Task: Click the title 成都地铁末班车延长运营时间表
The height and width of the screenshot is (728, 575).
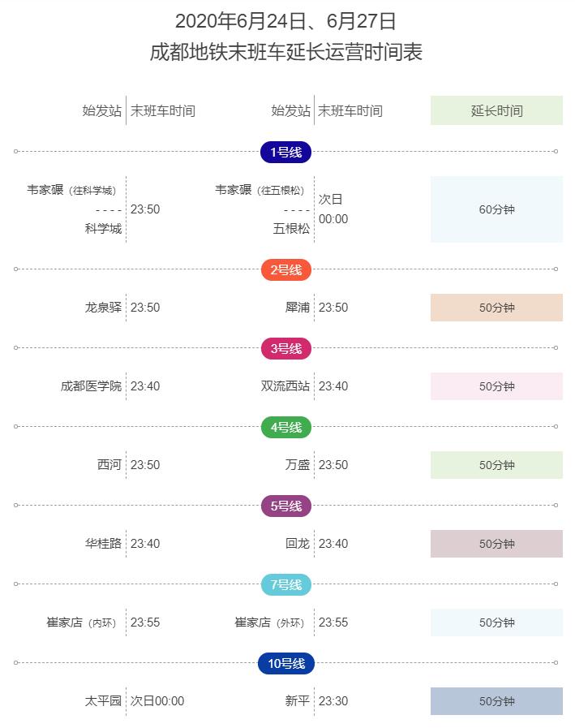Action: (x=285, y=53)
